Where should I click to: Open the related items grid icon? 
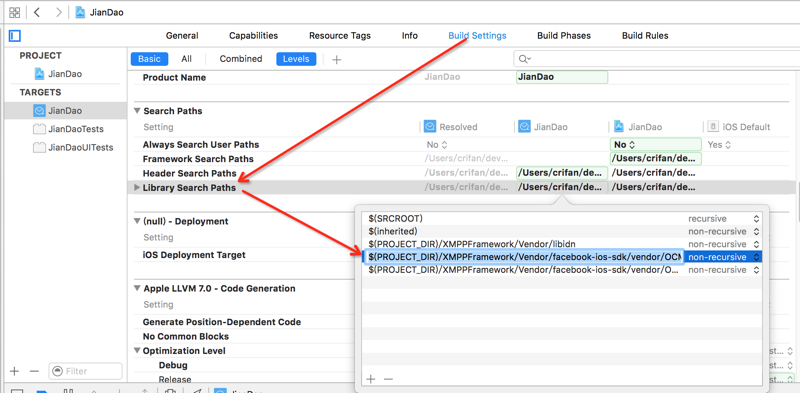15,13
